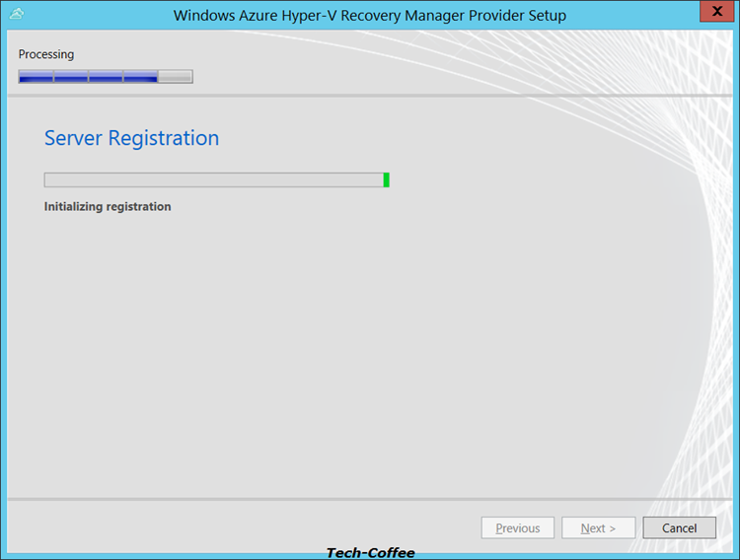Image resolution: width=740 pixels, height=560 pixels.
Task: Click the 'Initializing registration' status text
Action: point(108,207)
